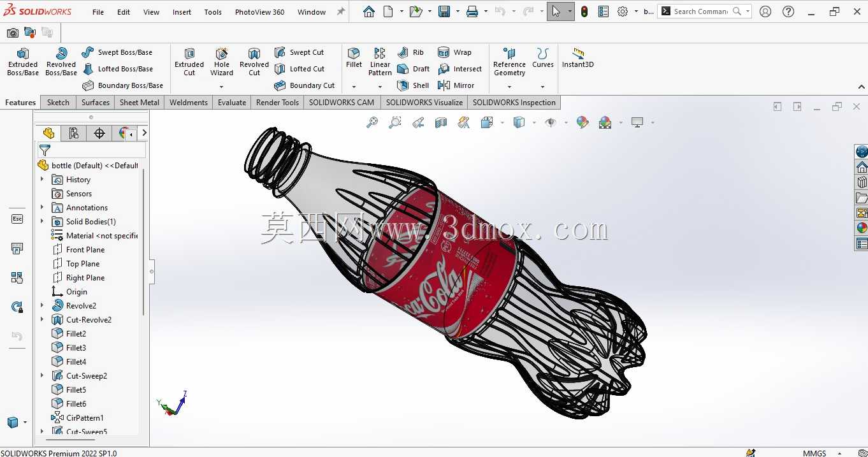Activate the Mirror tool
The image size is (868, 457).
coord(456,85)
